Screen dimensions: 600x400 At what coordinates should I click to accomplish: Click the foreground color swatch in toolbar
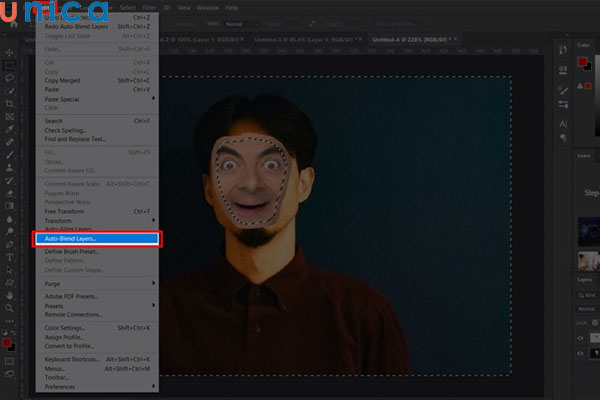pos(7,340)
